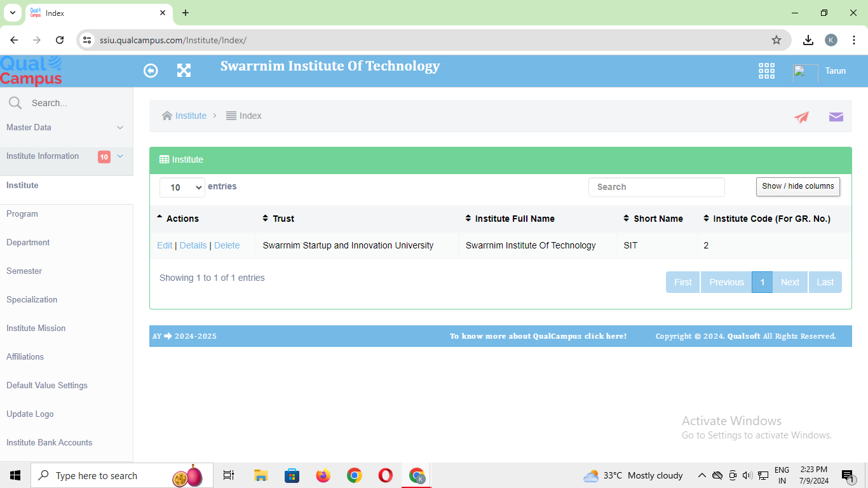
Task: Show hidden system tray icons
Action: [x=702, y=475]
